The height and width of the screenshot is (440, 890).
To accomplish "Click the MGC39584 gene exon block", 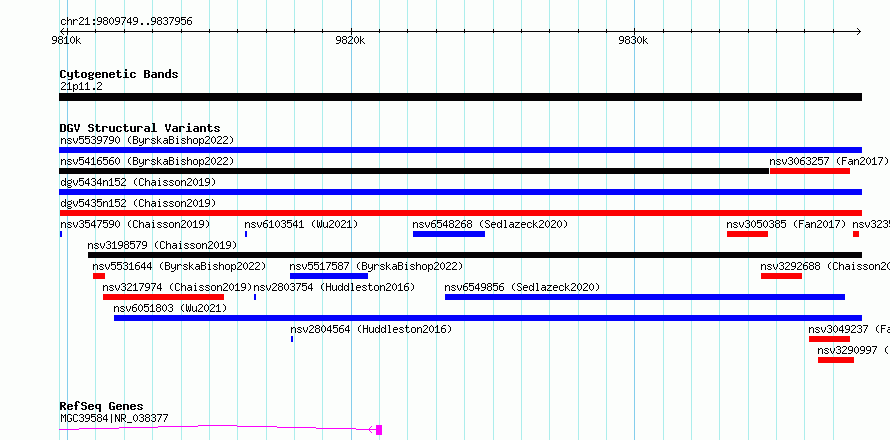I will pyautogui.click(x=379, y=430).
